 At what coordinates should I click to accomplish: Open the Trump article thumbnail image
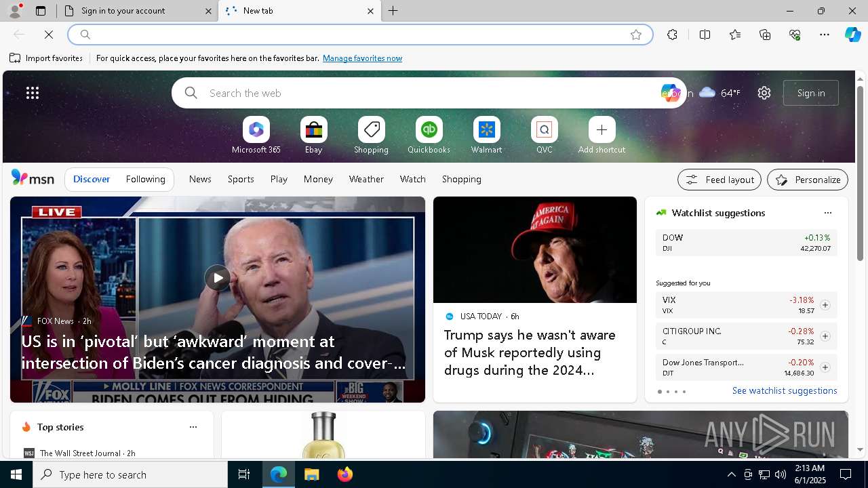click(535, 250)
